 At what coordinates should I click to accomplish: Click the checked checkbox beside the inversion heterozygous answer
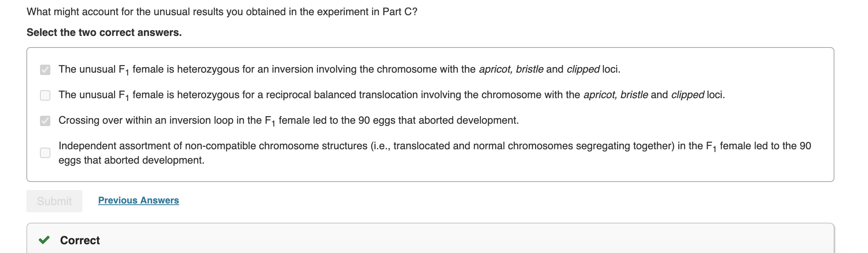[45, 69]
